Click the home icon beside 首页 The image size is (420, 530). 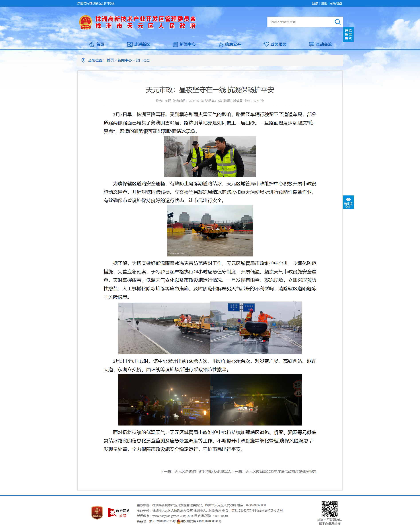(x=92, y=45)
